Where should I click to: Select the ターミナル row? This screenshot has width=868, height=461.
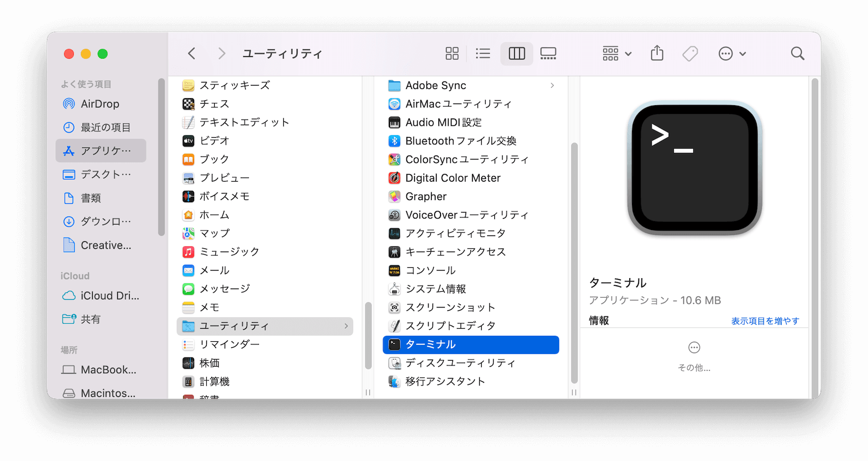coord(471,344)
